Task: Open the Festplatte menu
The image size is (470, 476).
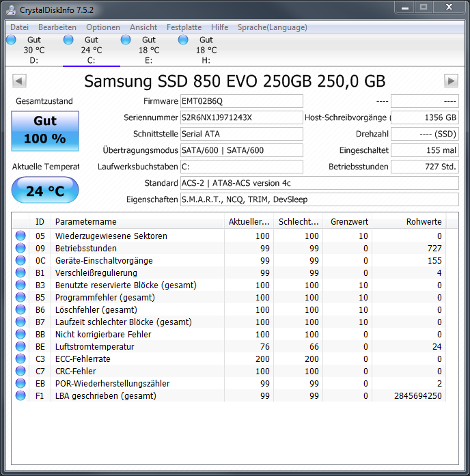Action: click(184, 27)
